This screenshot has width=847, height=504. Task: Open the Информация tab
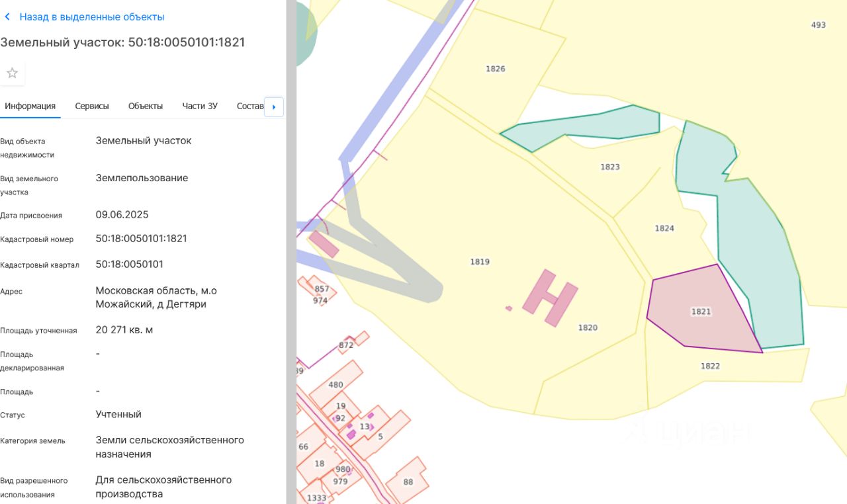pyautogui.click(x=30, y=106)
